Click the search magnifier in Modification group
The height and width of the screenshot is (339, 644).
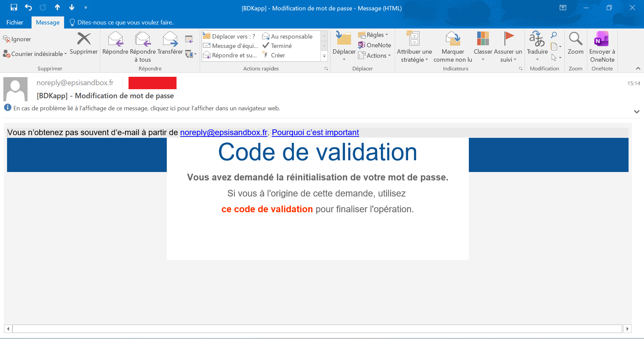coord(554,35)
